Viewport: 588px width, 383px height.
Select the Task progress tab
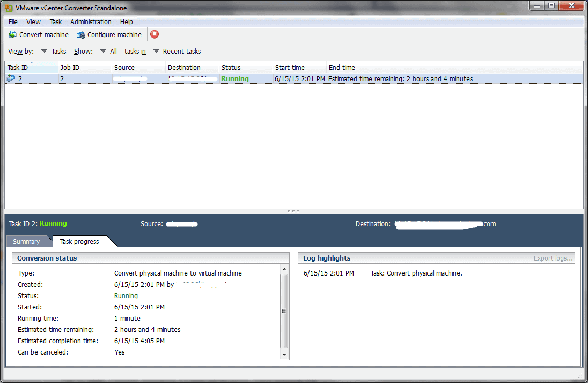point(79,241)
